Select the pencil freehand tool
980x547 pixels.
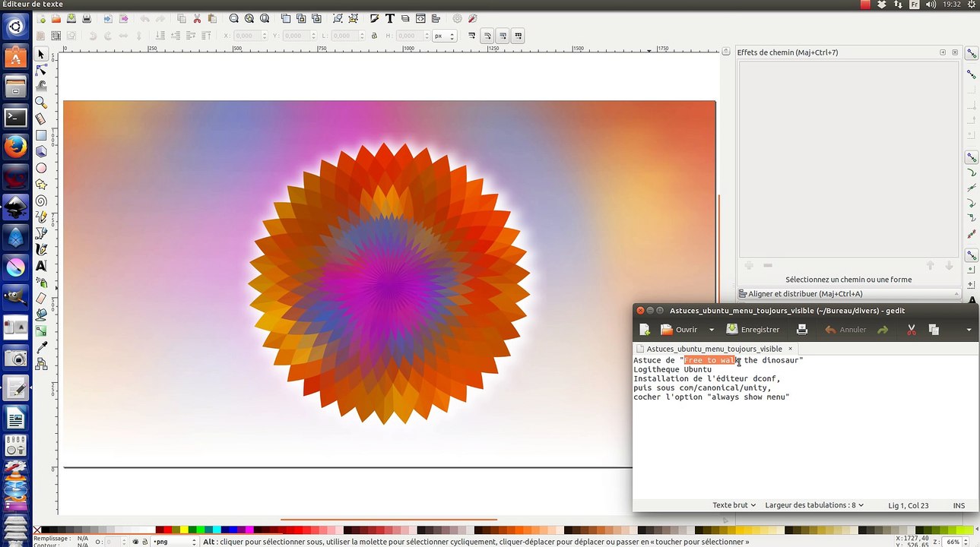click(41, 217)
